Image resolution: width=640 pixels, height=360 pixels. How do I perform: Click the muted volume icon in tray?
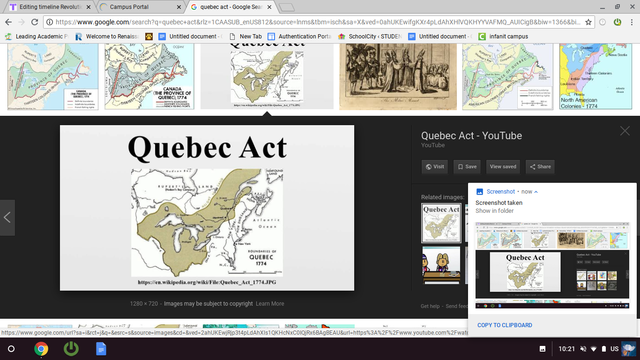pyautogui.click(x=583, y=349)
